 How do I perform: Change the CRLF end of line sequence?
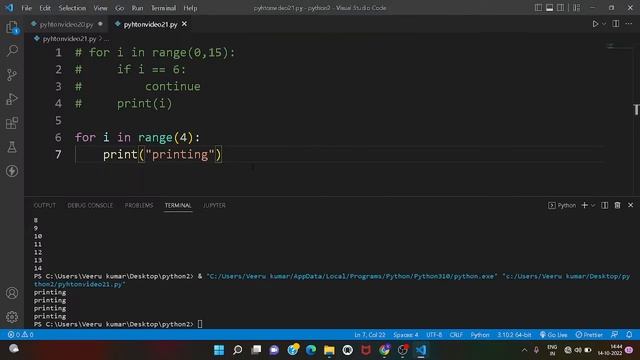click(x=456, y=335)
